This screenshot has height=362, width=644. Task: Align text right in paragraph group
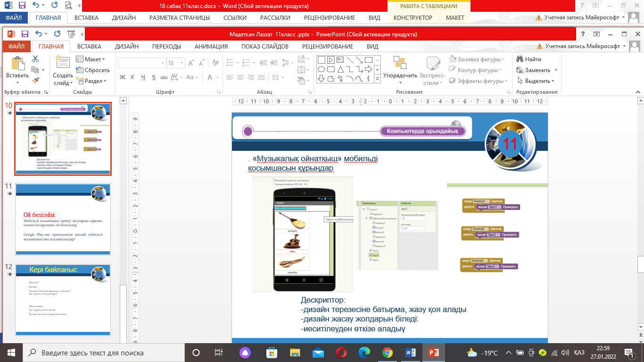coord(251,77)
